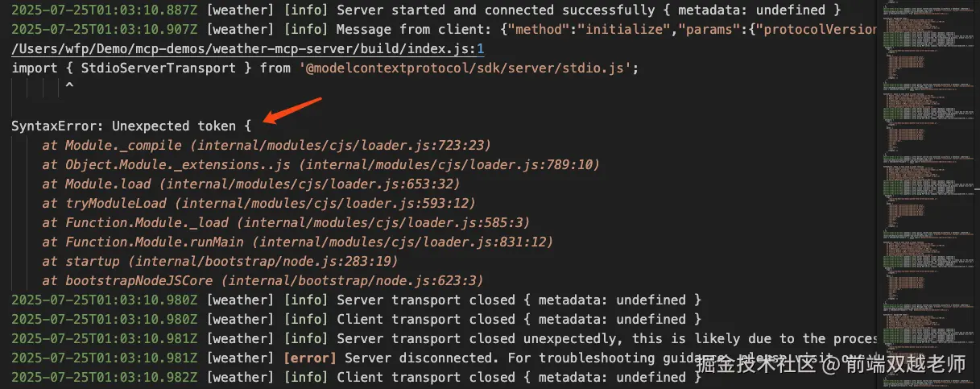Click the runMain loader.js:831:12 reference

pos(407,242)
